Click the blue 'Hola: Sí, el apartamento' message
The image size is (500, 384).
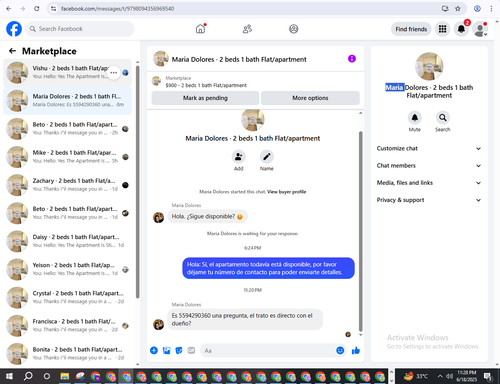tap(268, 268)
